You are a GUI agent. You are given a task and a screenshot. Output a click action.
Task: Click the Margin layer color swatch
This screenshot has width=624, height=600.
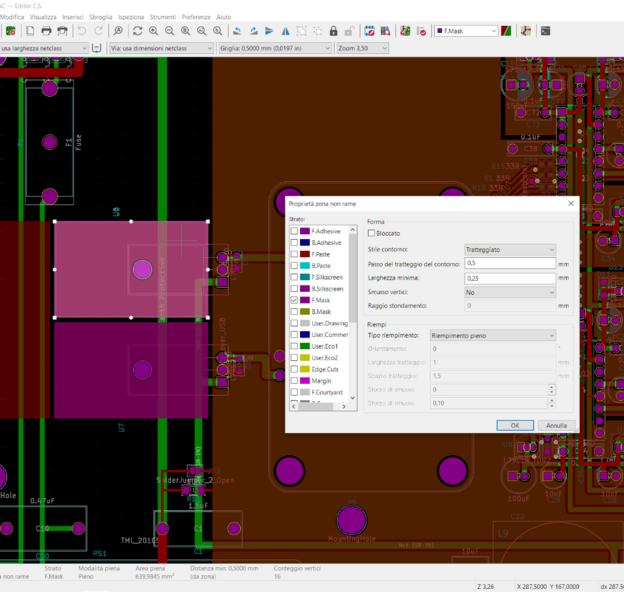(305, 381)
